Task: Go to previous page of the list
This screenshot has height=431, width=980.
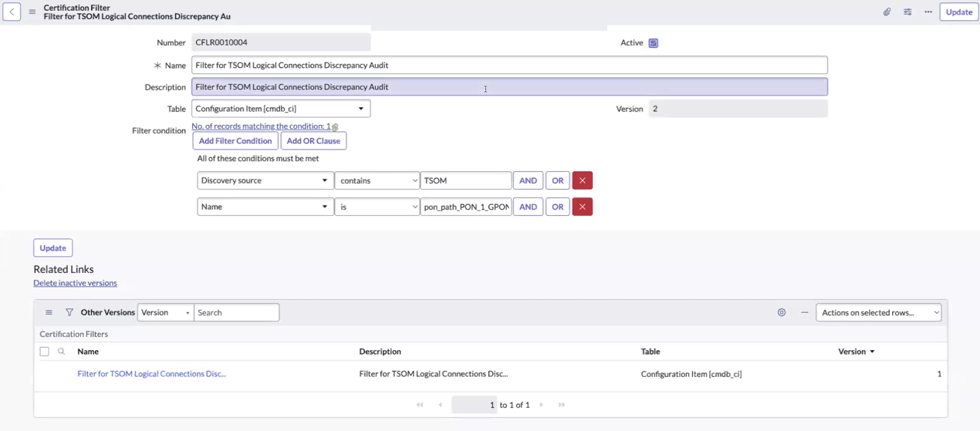Action: coord(441,405)
